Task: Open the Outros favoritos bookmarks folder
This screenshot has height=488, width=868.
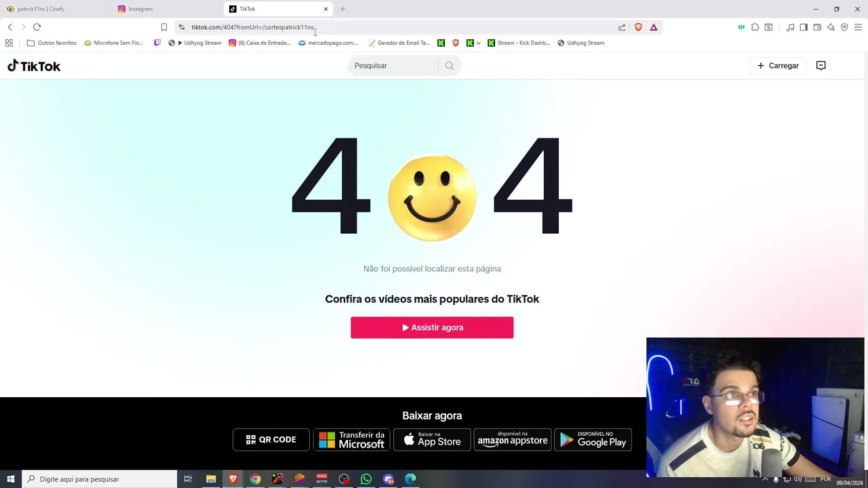Action: [52, 43]
